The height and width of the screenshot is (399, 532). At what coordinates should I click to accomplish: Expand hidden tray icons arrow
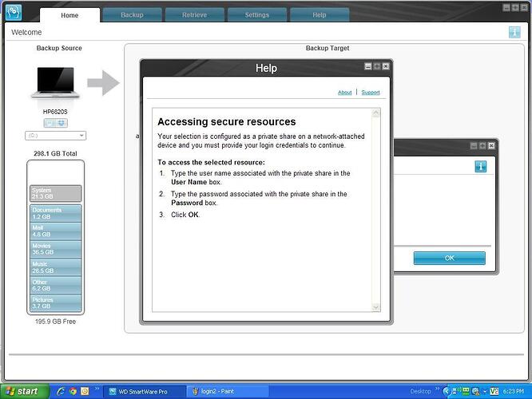447,392
